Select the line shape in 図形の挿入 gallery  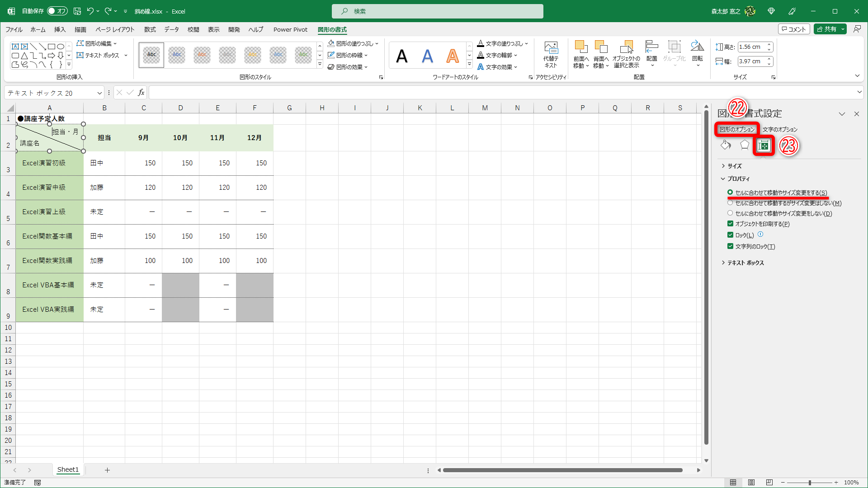click(33, 46)
